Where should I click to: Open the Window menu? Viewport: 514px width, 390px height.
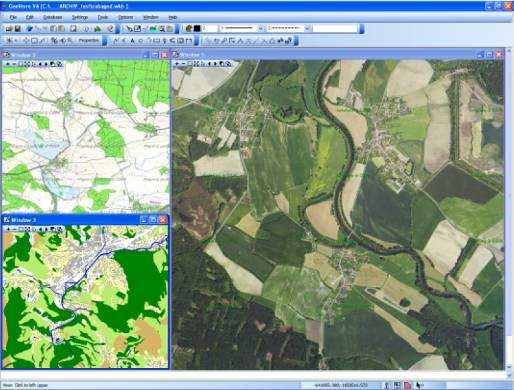pyautogui.click(x=150, y=17)
